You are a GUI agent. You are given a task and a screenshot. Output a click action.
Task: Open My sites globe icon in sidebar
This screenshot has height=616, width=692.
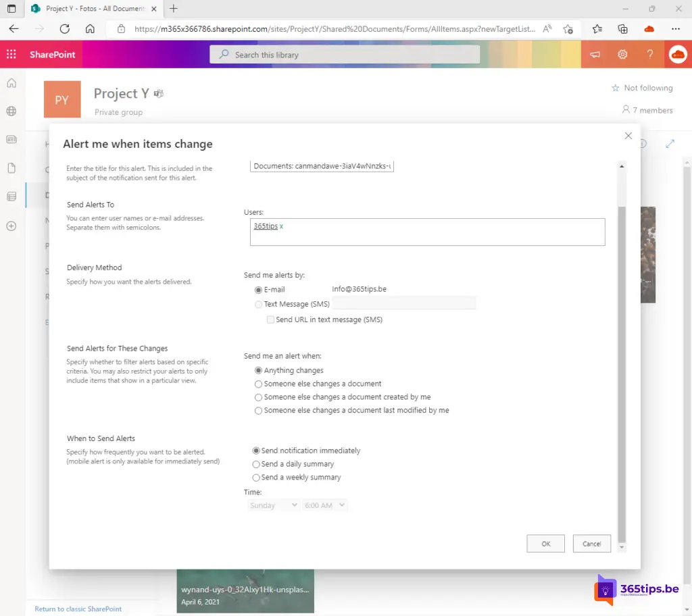11,111
